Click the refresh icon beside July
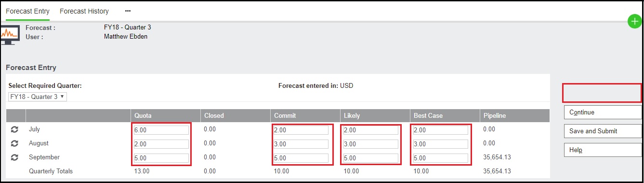The height and width of the screenshot is (183, 644). click(14, 130)
